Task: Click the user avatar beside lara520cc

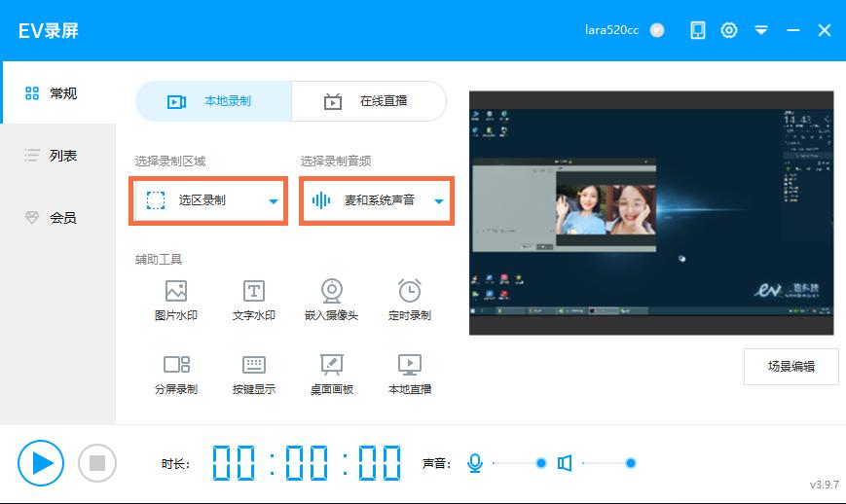Action: point(657,30)
